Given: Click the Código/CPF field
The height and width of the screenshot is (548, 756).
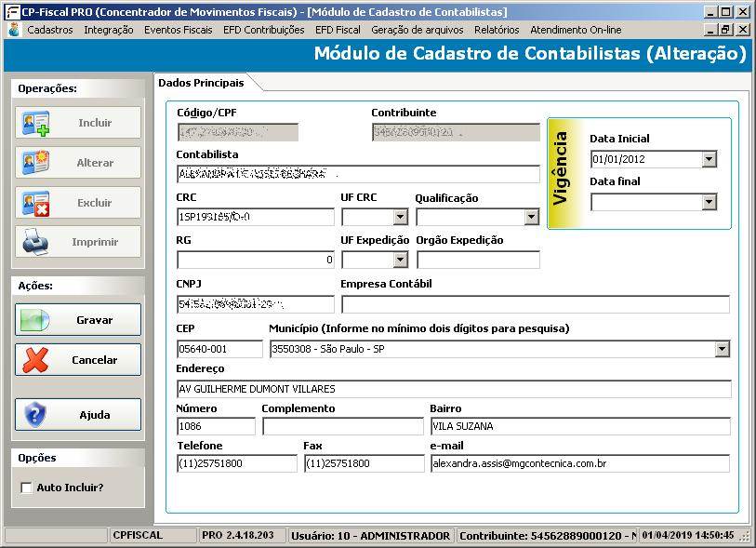Looking at the screenshot, I should coord(238,132).
